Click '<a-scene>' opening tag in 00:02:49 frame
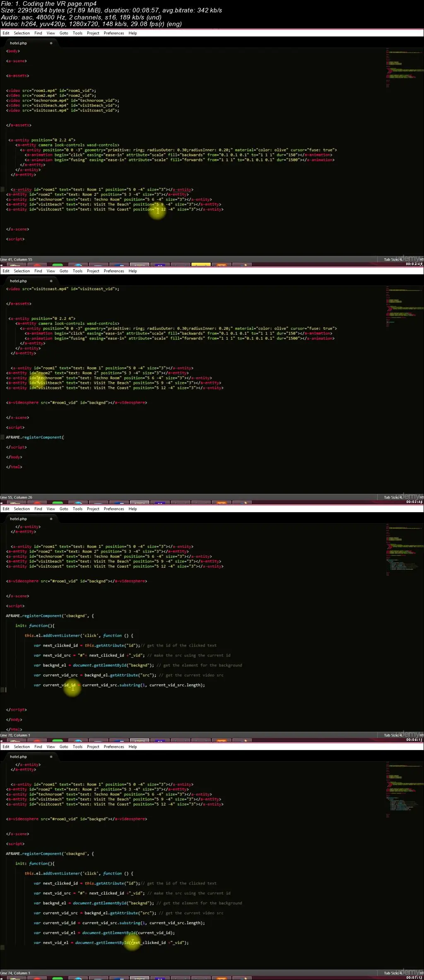Image resolution: width=424 pixels, height=980 pixels. [16, 61]
